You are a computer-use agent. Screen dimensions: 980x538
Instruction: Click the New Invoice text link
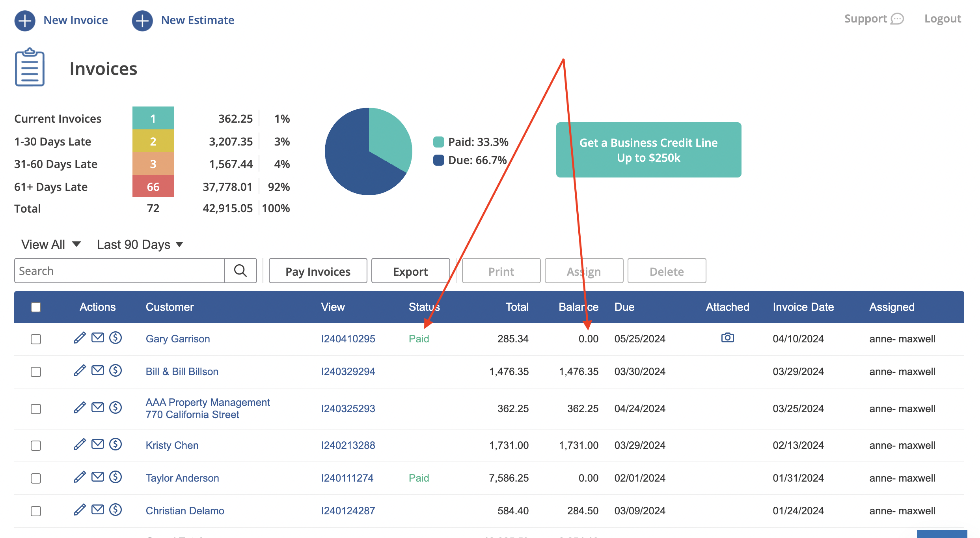[76, 20]
